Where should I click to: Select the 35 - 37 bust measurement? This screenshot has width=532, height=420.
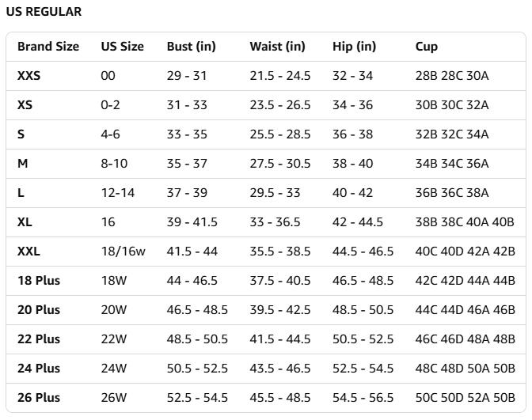pyautogui.click(x=187, y=164)
